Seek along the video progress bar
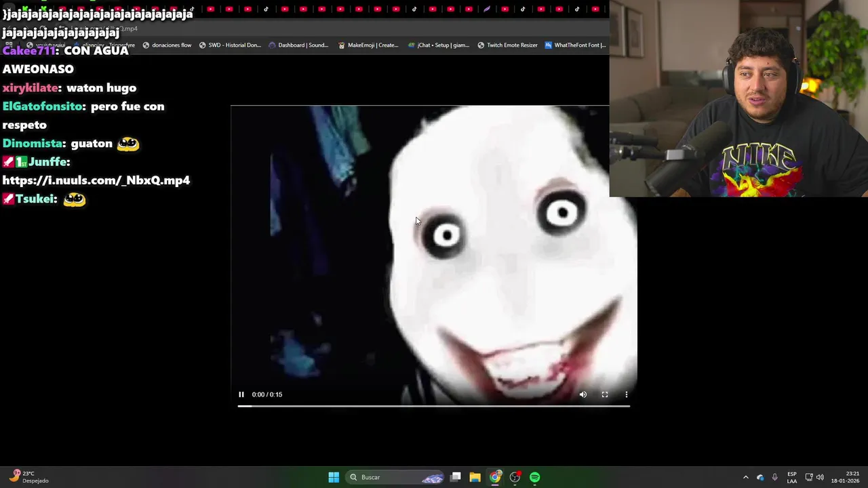This screenshot has width=868, height=488. (x=434, y=406)
